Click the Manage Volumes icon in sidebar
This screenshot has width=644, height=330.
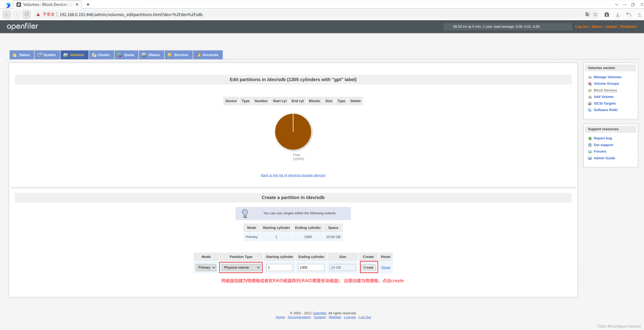(590, 77)
